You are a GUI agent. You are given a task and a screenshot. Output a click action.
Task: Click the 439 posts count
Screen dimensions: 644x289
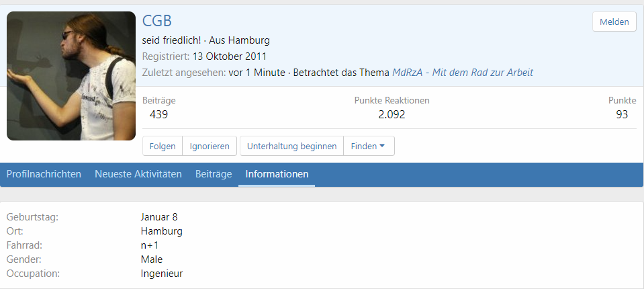pyautogui.click(x=158, y=114)
